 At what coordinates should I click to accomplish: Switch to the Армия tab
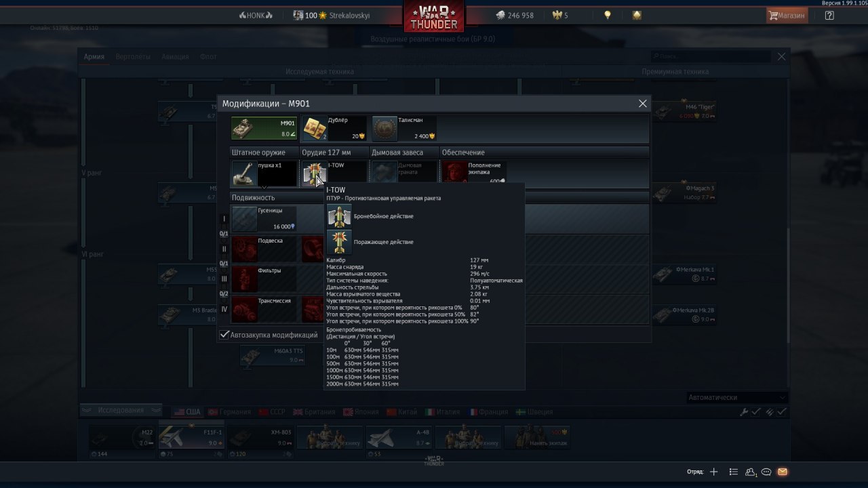(94, 57)
